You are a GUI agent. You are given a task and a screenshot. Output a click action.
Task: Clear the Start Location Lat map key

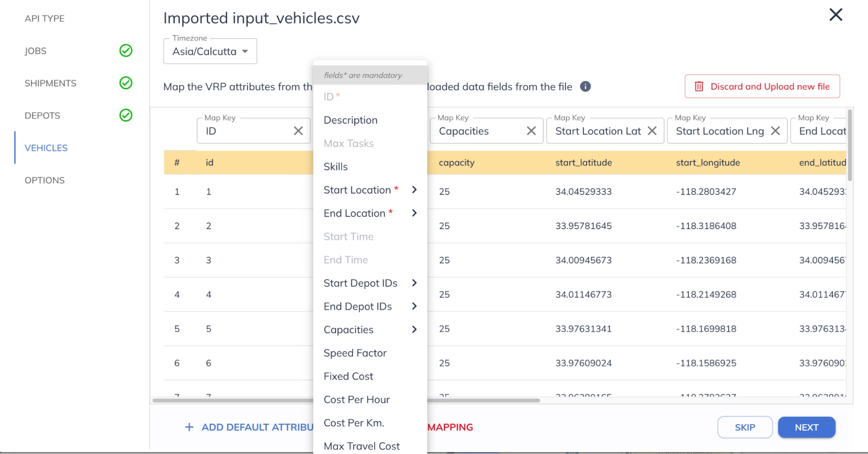point(652,131)
